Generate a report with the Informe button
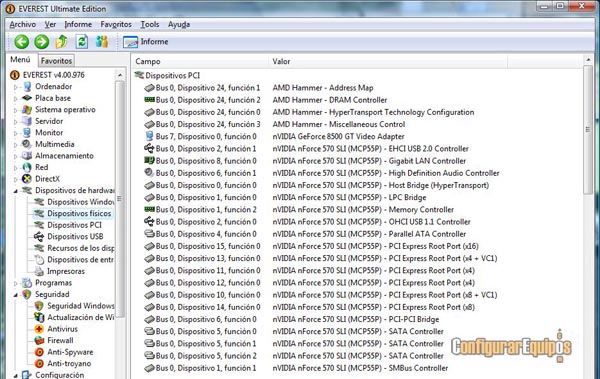This screenshot has width=600, height=379. (x=146, y=42)
